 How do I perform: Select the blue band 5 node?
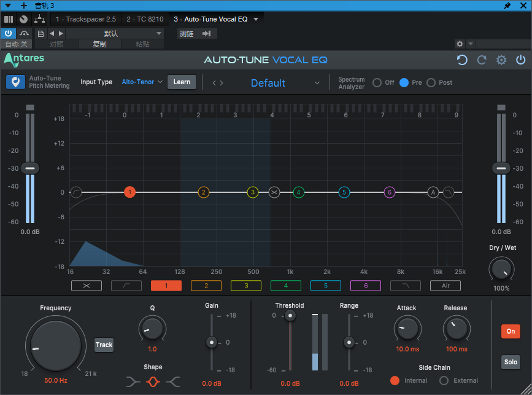[344, 192]
